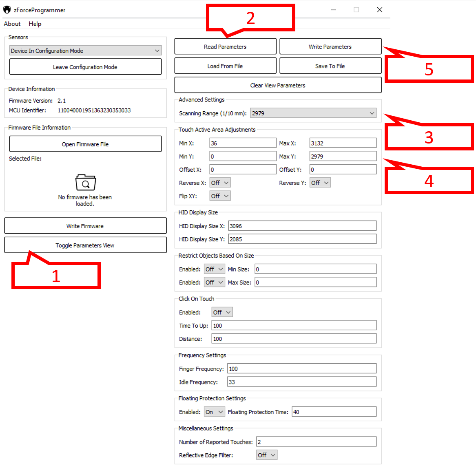Open Reflective Edge Filter selector
The width and height of the screenshot is (476, 468).
(267, 455)
